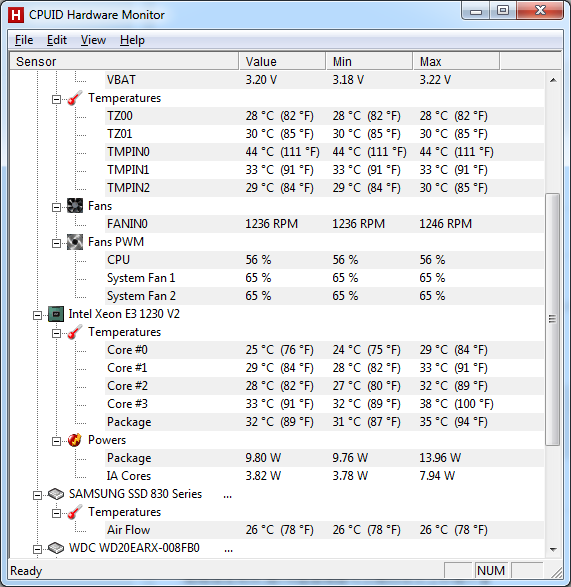571x587 pixels.
Task: Click the 13.96 W max package power
Action: pos(440,458)
